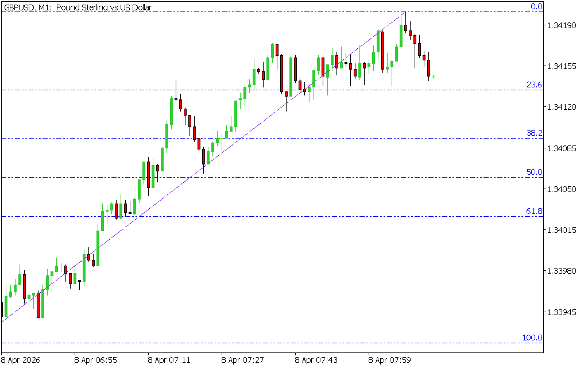Click the 8 Apr 2026 date label
The height and width of the screenshot is (368, 588).
click(x=21, y=360)
